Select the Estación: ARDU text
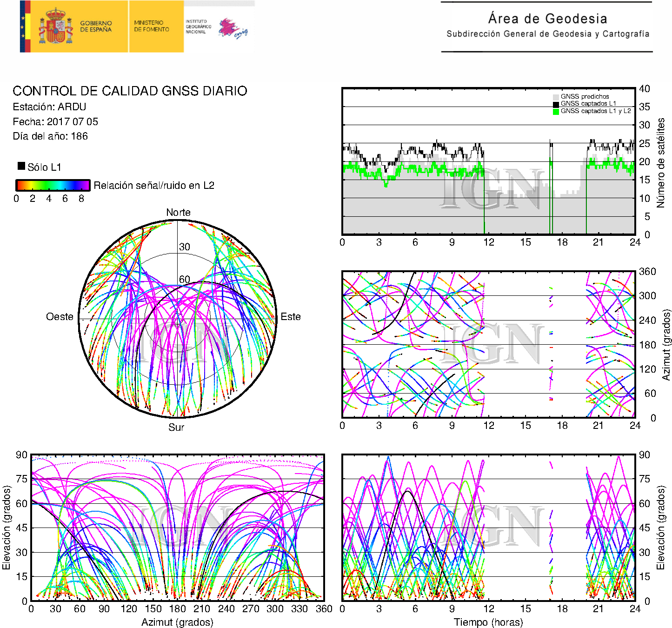Screen dimensions: 672x628 pyautogui.click(x=49, y=107)
